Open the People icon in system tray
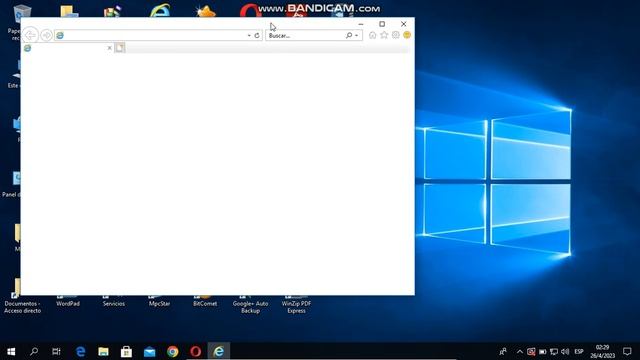640x360 pixels. tap(503, 351)
